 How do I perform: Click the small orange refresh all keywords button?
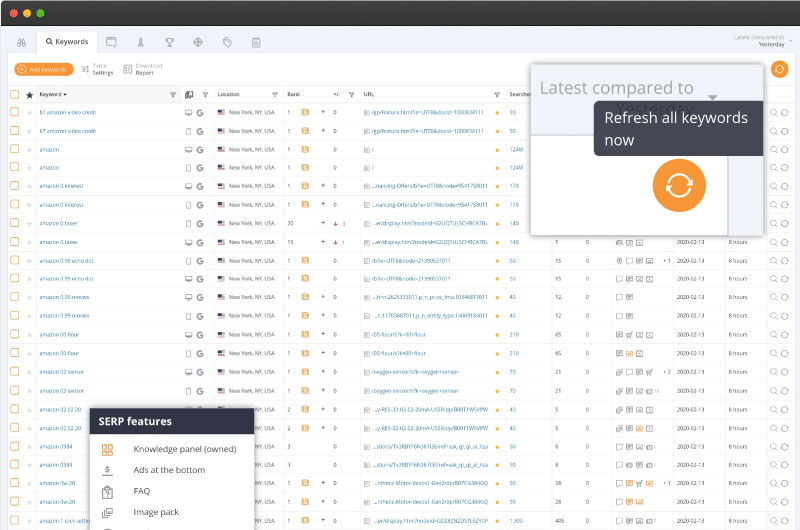[779, 68]
